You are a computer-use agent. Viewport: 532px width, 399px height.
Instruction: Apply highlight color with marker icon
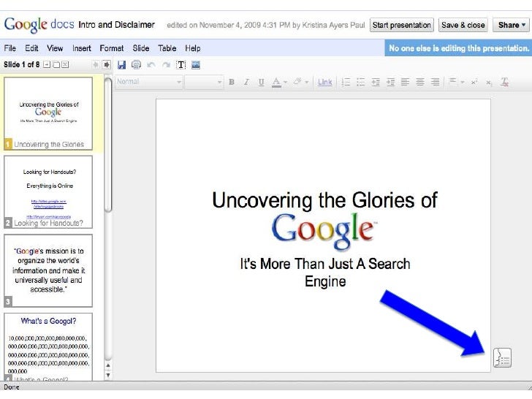coord(297,82)
